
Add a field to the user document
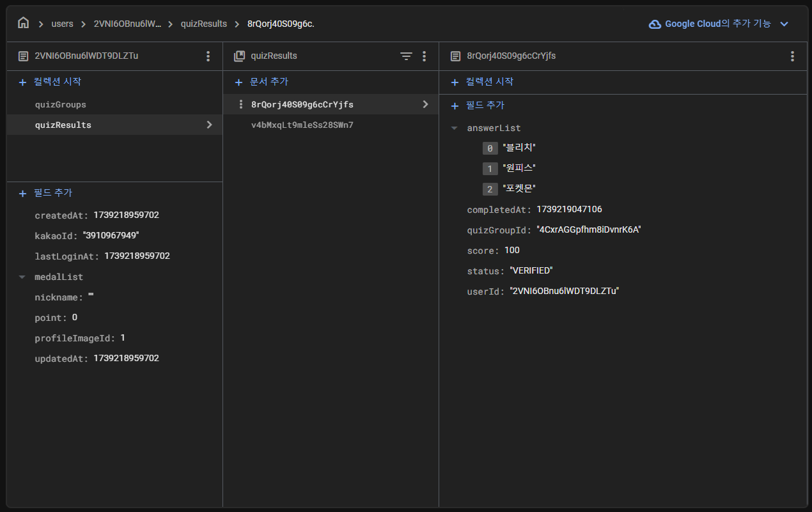pyautogui.click(x=46, y=192)
